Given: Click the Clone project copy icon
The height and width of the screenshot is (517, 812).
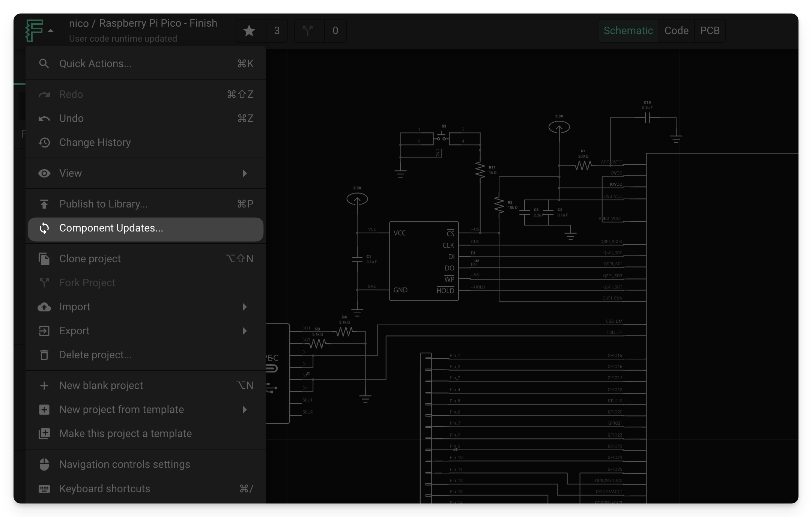Looking at the screenshot, I should click(44, 259).
